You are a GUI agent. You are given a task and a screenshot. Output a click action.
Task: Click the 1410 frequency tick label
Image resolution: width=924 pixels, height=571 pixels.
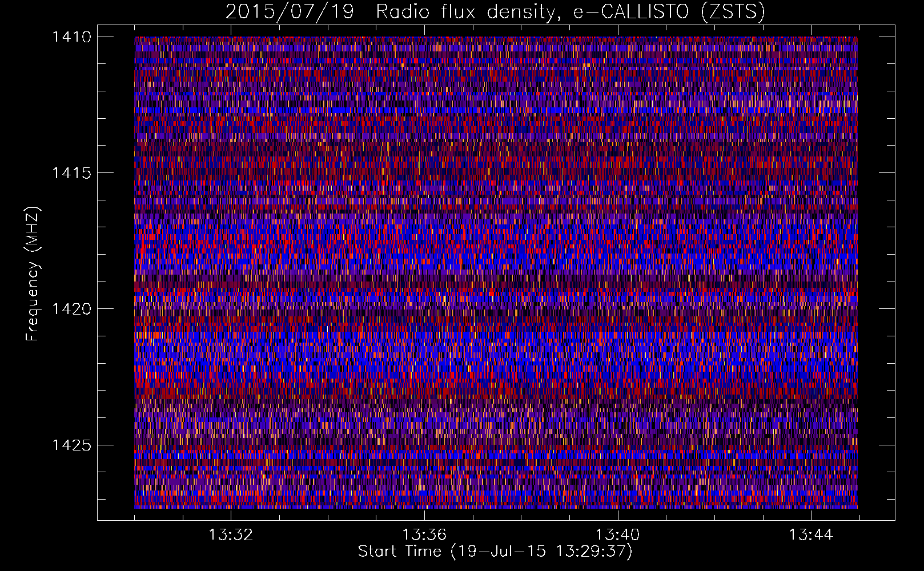pos(71,37)
